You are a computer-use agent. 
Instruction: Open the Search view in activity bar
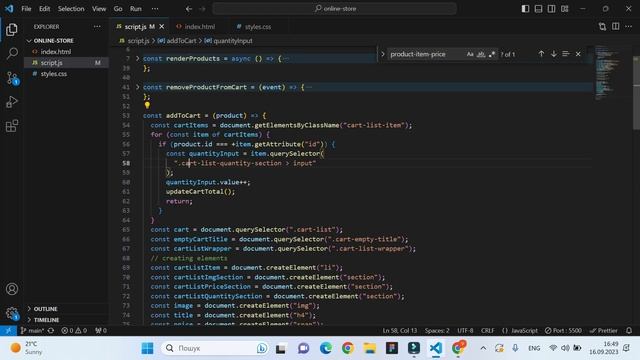point(12,53)
